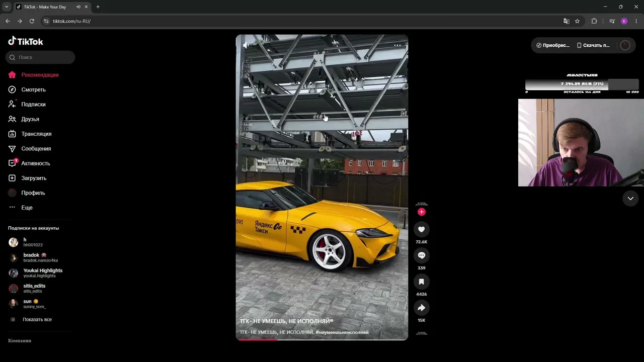Image resolution: width=644 pixels, height=362 pixels.
Task: Click the Подписки на аккаунты heading
Action: pos(34,228)
